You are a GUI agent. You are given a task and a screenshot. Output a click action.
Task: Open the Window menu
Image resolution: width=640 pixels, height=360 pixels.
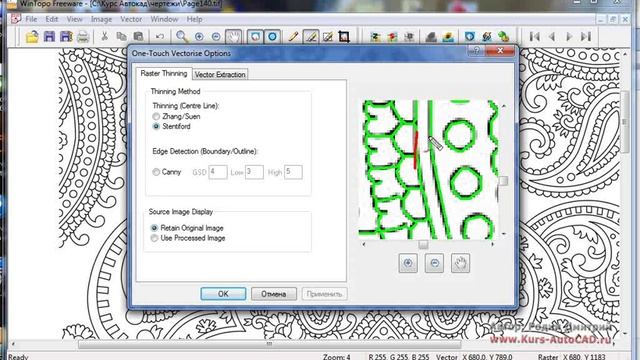tap(164, 19)
